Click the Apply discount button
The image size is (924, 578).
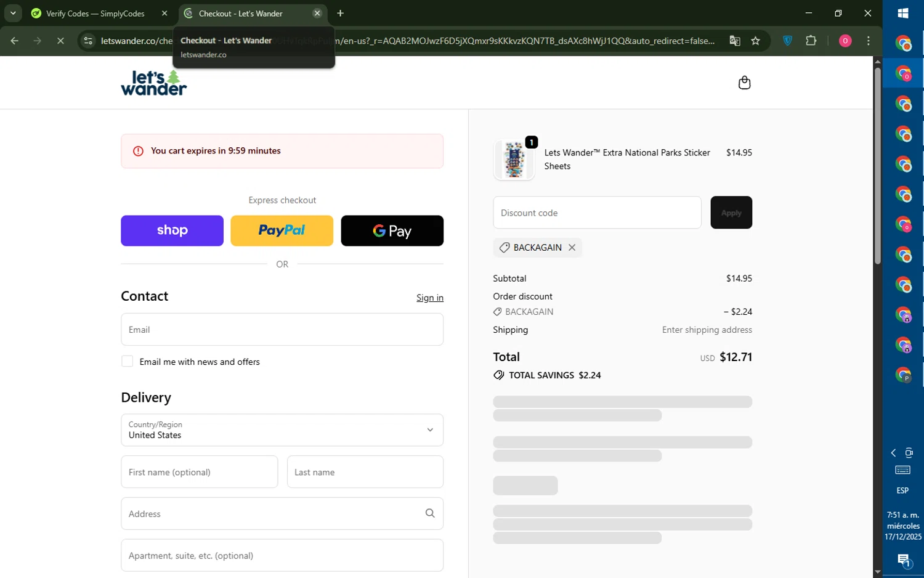coord(731,213)
